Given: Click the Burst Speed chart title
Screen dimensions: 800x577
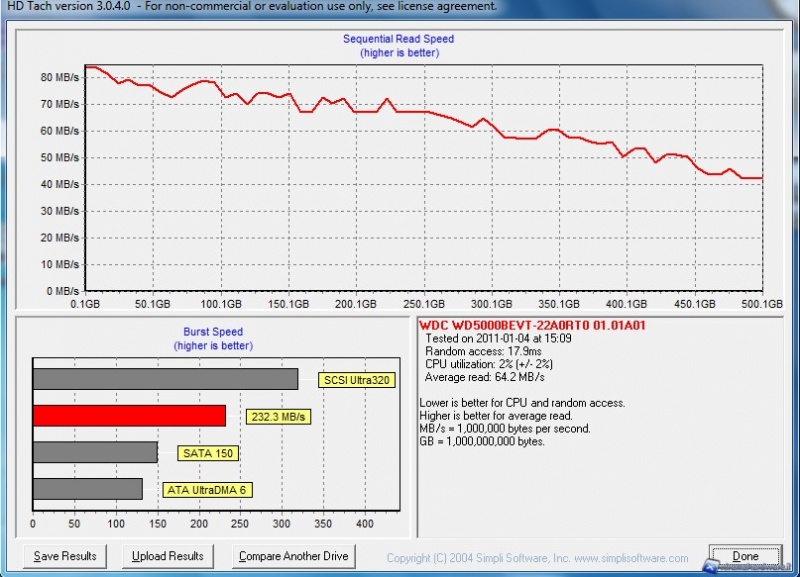Looking at the screenshot, I should (212, 332).
